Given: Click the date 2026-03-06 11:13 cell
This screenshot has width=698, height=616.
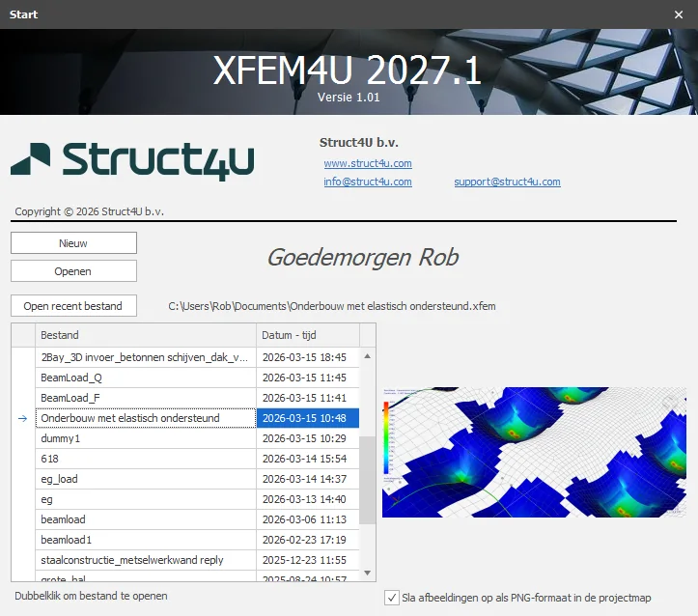Looking at the screenshot, I should (308, 519).
